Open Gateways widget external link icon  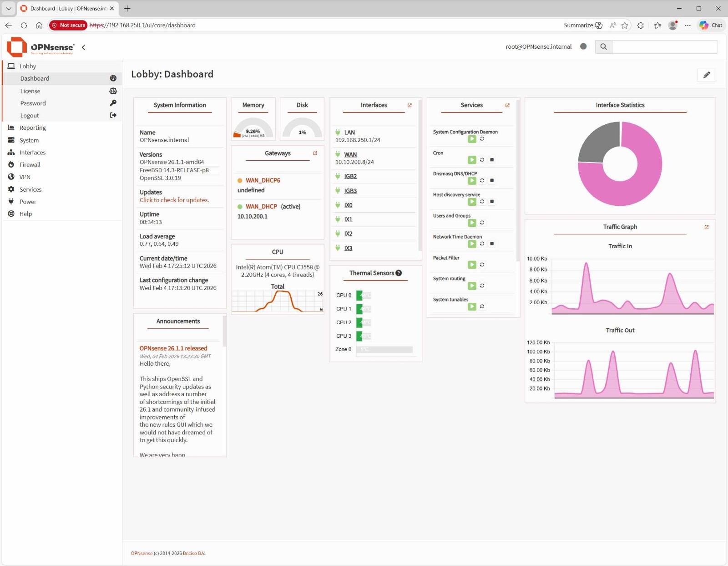[x=315, y=153]
